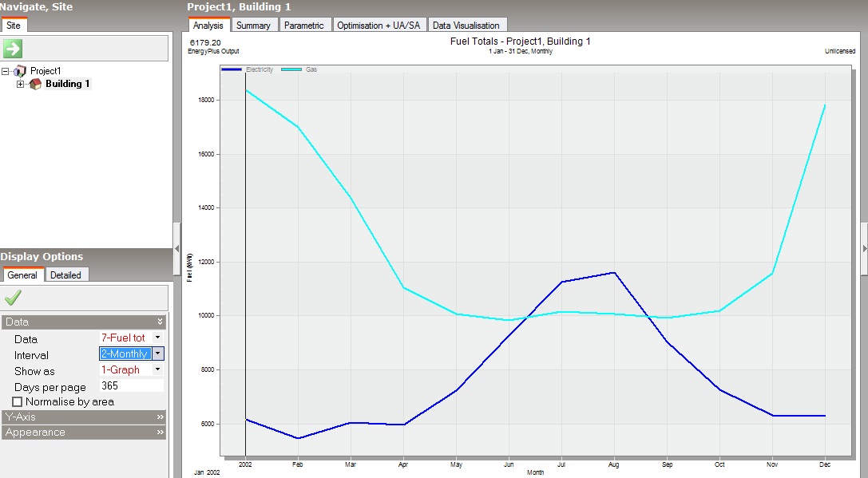The image size is (868, 478).
Task: Click the Building 1 house icon
Action: coord(35,84)
